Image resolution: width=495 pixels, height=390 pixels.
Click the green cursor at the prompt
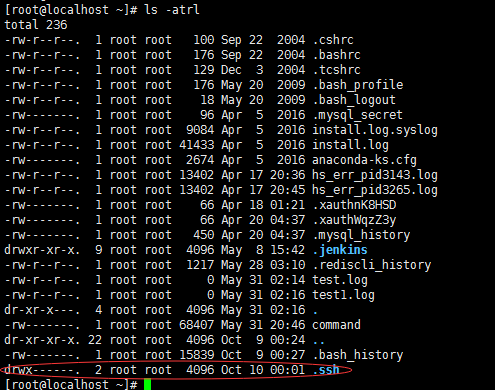(x=148, y=384)
